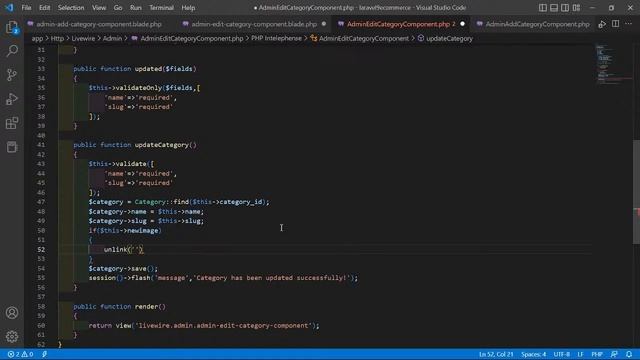The image size is (640, 360).
Task: Open the Run and Debug view
Action: click(x=12, y=99)
